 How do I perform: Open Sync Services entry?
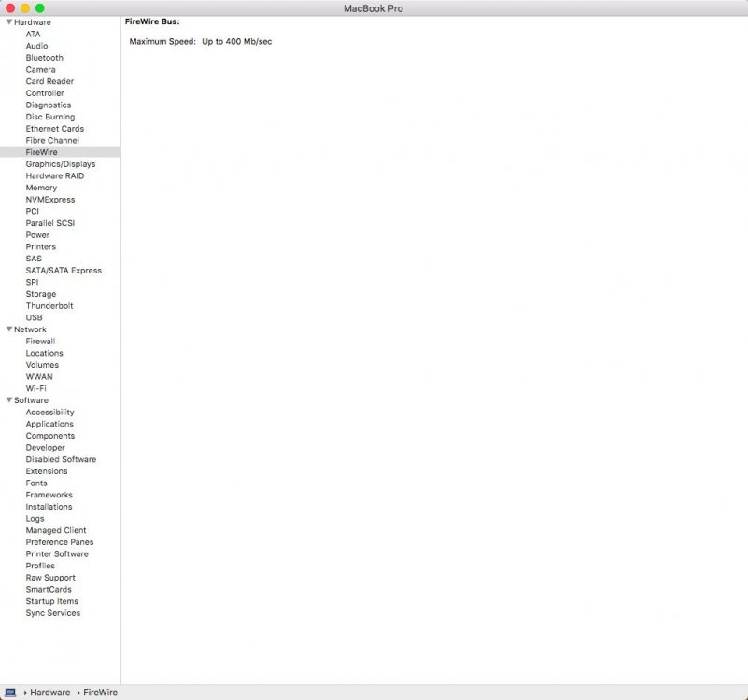pyautogui.click(x=53, y=613)
